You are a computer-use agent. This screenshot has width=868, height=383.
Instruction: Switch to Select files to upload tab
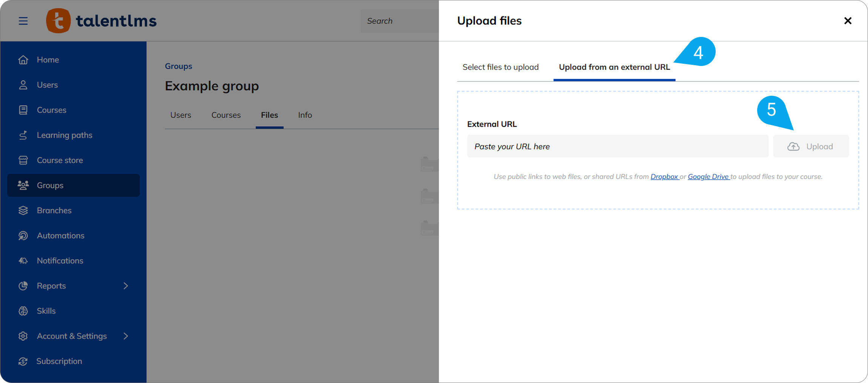(x=500, y=67)
